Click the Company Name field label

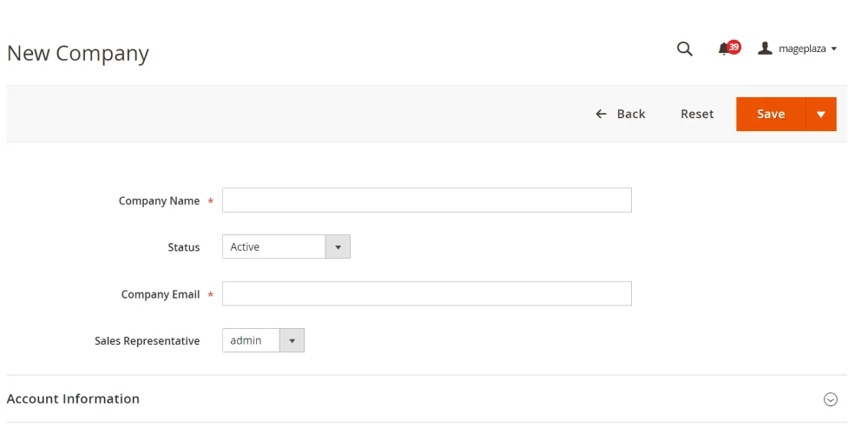(159, 201)
